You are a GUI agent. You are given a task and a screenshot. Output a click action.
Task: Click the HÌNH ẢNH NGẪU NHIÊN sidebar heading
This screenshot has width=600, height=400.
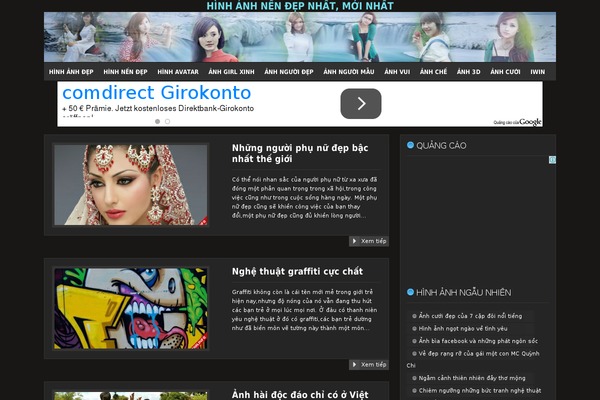[463, 292]
